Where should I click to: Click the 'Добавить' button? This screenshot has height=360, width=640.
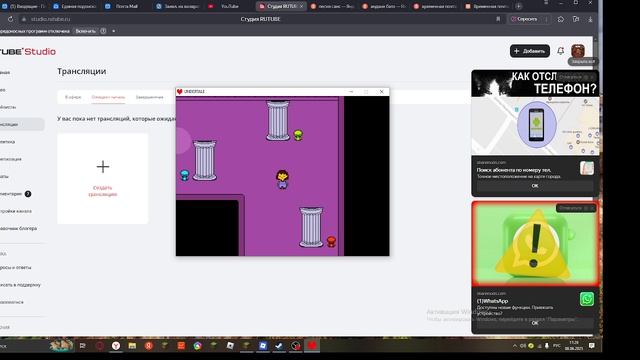point(530,51)
